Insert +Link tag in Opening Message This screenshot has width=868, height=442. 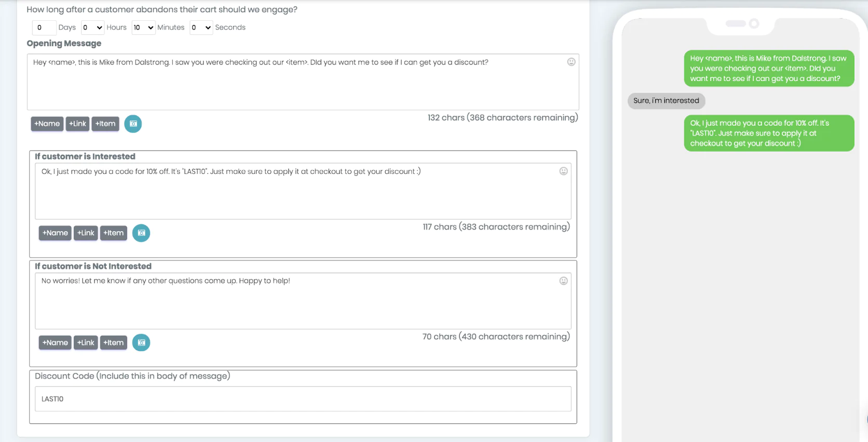(77, 124)
